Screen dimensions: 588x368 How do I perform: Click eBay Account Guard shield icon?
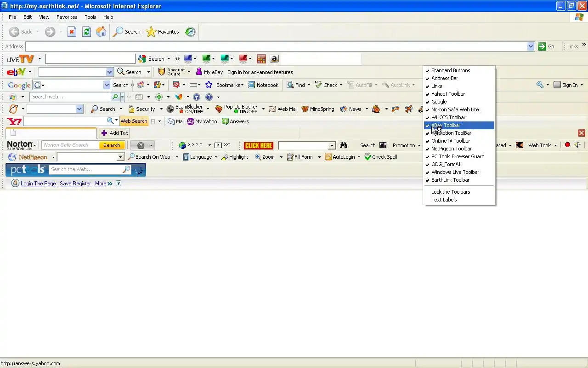point(162,72)
